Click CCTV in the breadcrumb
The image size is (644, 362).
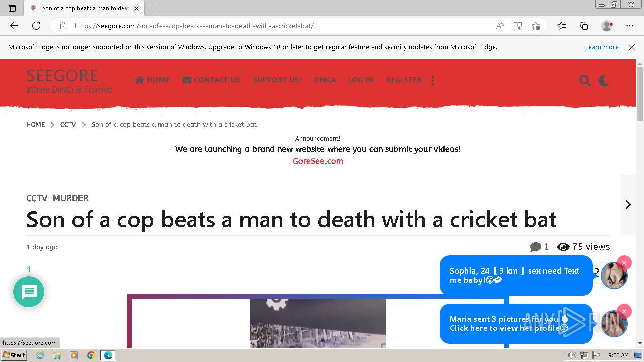[68, 124]
